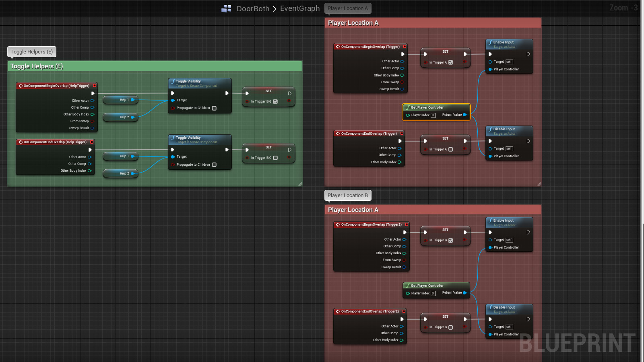
Task: Edit Player Index field on the unhighlighted Get Player Controller
Action: click(x=433, y=293)
